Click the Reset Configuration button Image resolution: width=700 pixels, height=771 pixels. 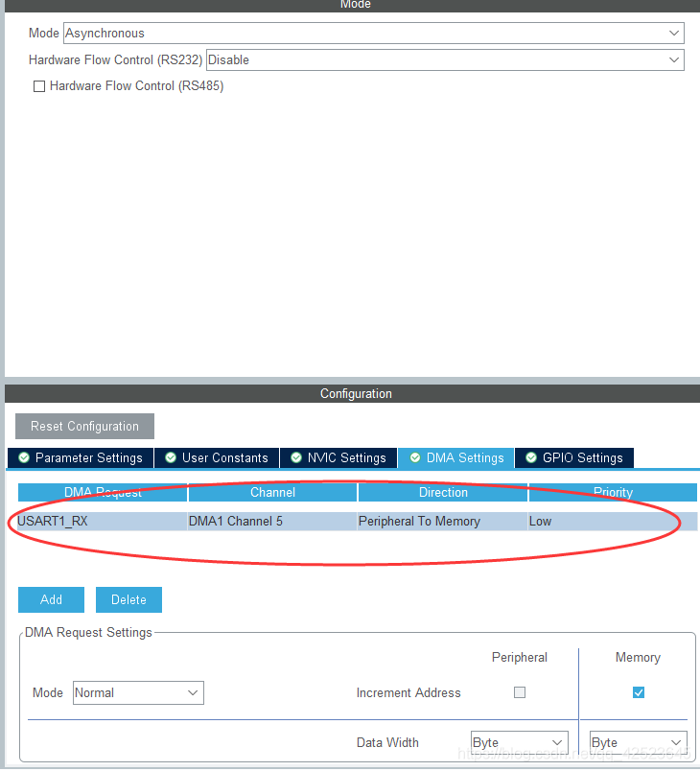[x=84, y=427]
